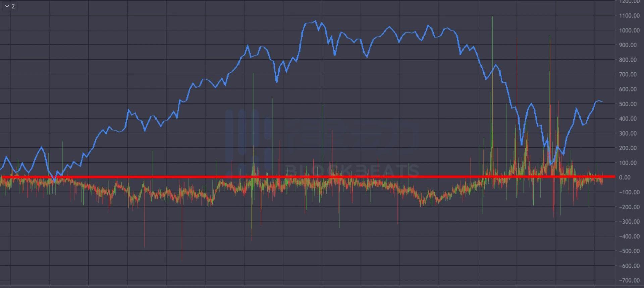Image resolution: width=644 pixels, height=288 pixels.
Task: Click the 500.00 price axis label
Action: 628,104
